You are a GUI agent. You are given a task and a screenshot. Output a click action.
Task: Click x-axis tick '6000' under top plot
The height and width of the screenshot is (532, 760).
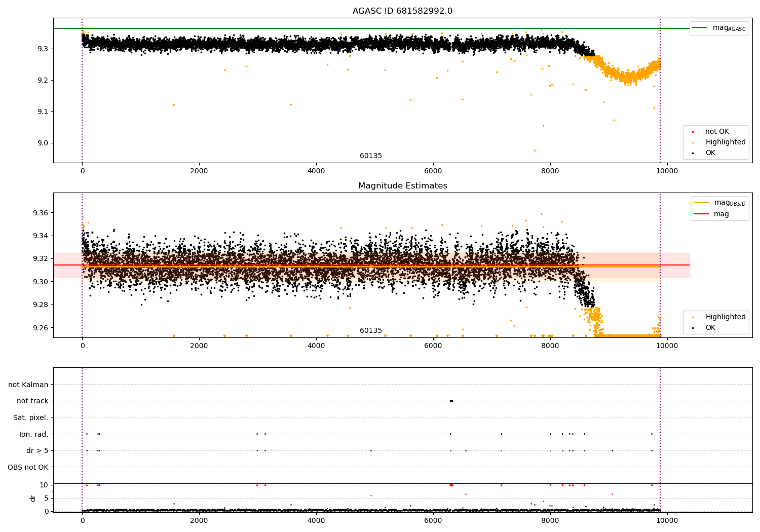point(433,171)
